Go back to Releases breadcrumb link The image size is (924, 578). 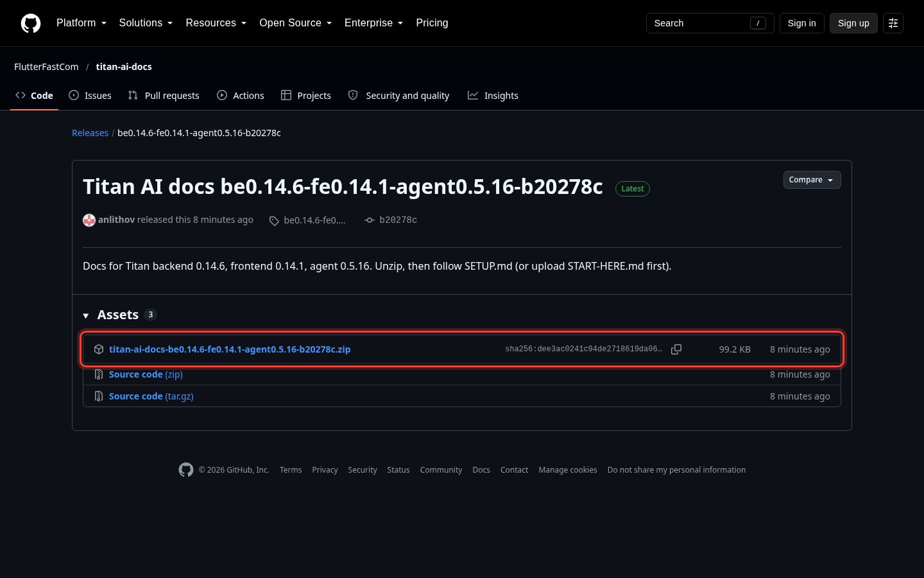pyautogui.click(x=90, y=133)
